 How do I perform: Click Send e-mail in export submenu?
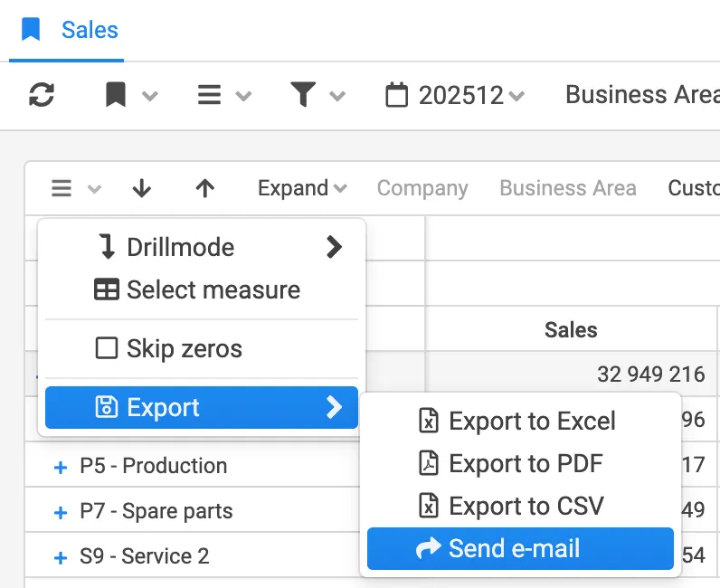tap(519, 548)
